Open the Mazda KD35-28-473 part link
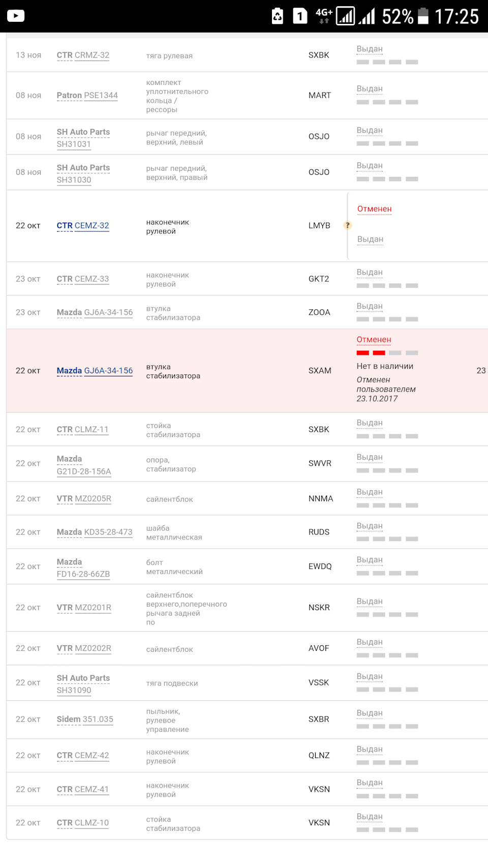This screenshot has height=868, width=488. pyautogui.click(x=95, y=532)
